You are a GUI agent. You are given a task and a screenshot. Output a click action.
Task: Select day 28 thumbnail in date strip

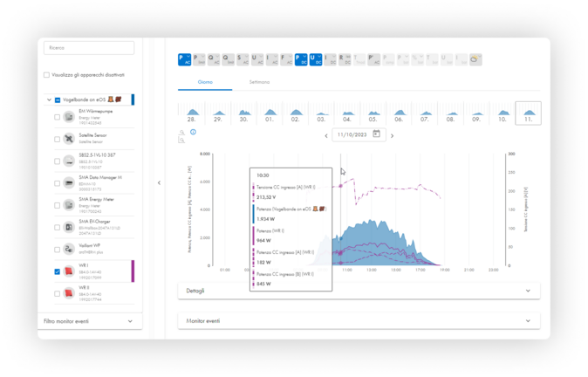191,113
